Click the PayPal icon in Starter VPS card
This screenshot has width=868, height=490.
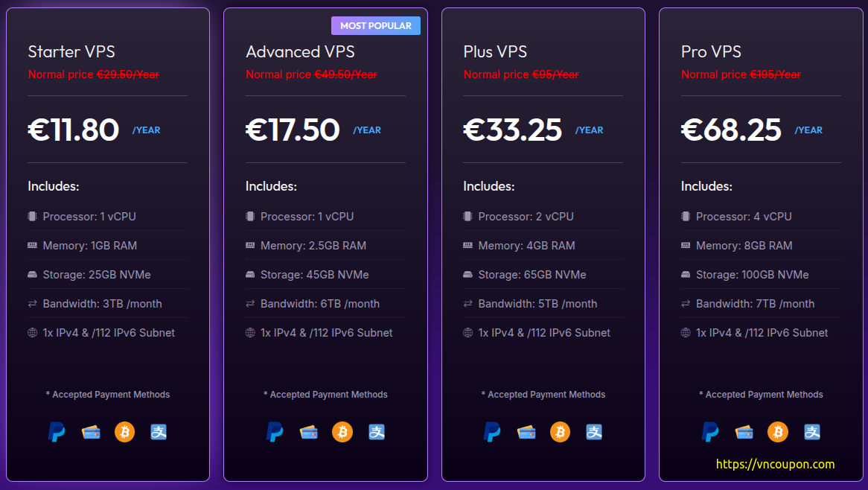pos(57,432)
